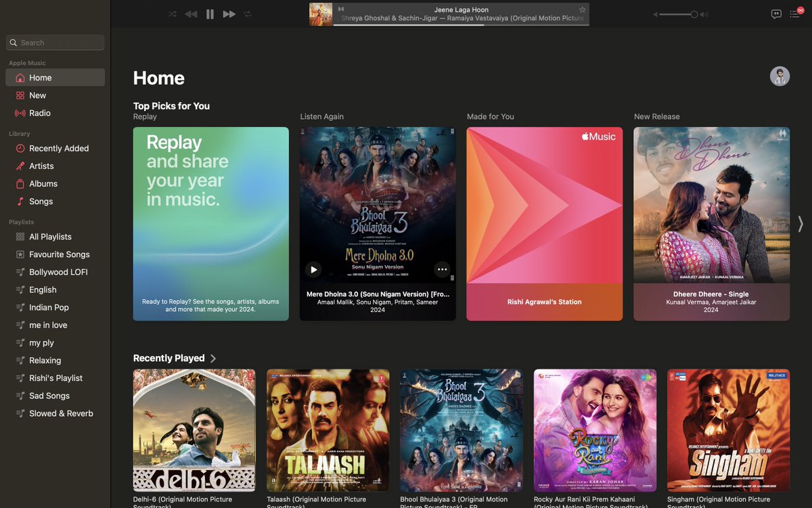Viewport: 812px width, 508px height.
Task: Skip to previous track
Action: 191,14
